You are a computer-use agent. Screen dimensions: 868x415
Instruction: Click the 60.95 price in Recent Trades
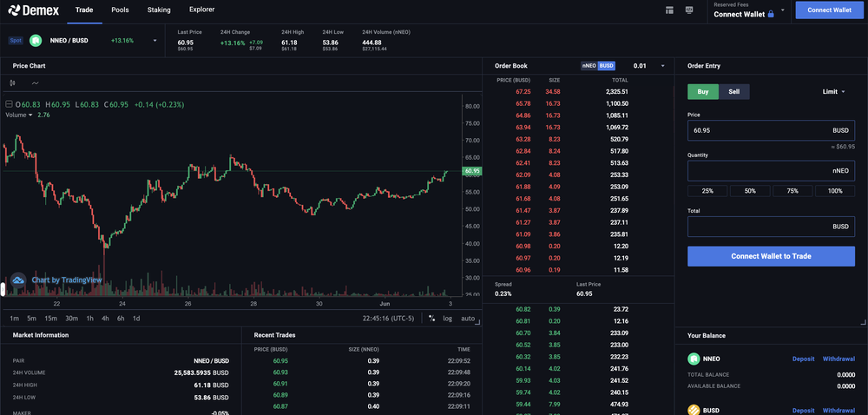[x=280, y=361]
